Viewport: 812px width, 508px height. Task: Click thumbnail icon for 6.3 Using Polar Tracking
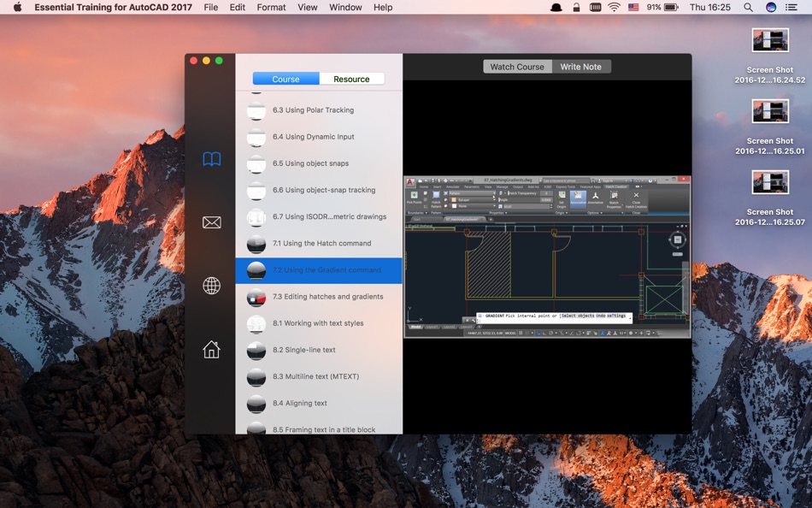(256, 110)
